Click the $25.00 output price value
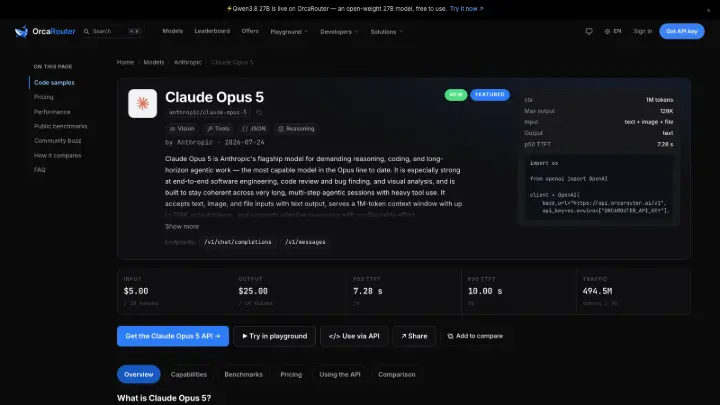The height and width of the screenshot is (405, 720). coord(253,291)
